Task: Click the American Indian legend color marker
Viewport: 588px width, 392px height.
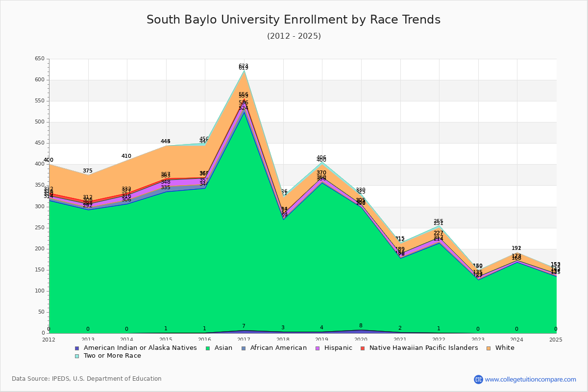Action: click(x=77, y=348)
